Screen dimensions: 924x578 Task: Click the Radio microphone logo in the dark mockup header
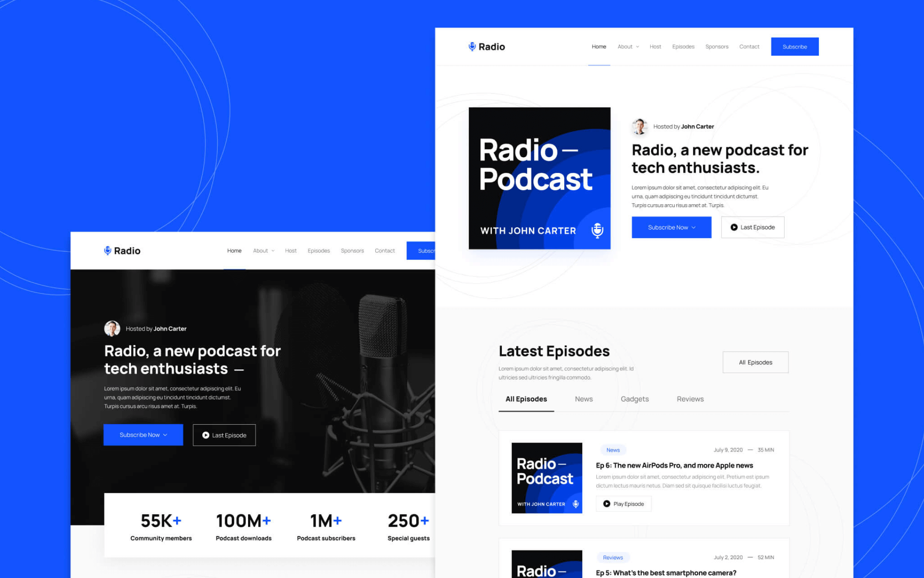(x=122, y=251)
